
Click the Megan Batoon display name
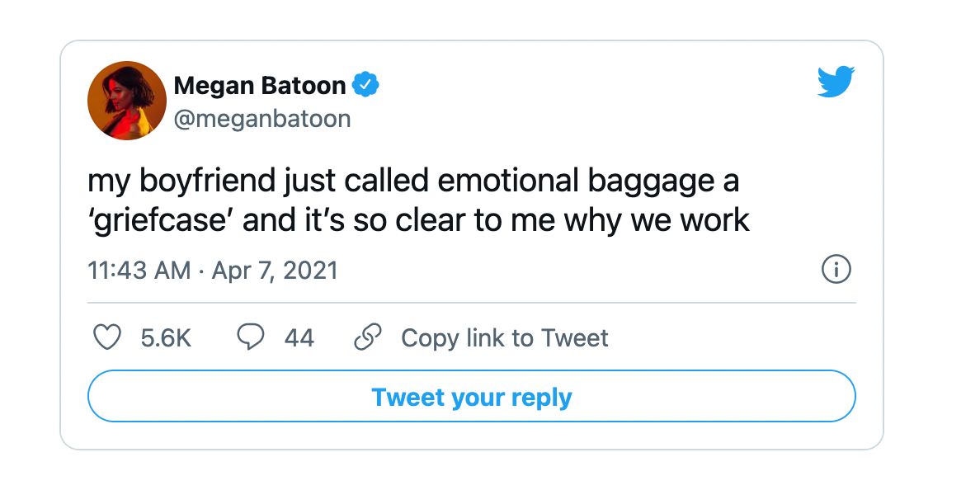pyautogui.click(x=259, y=85)
